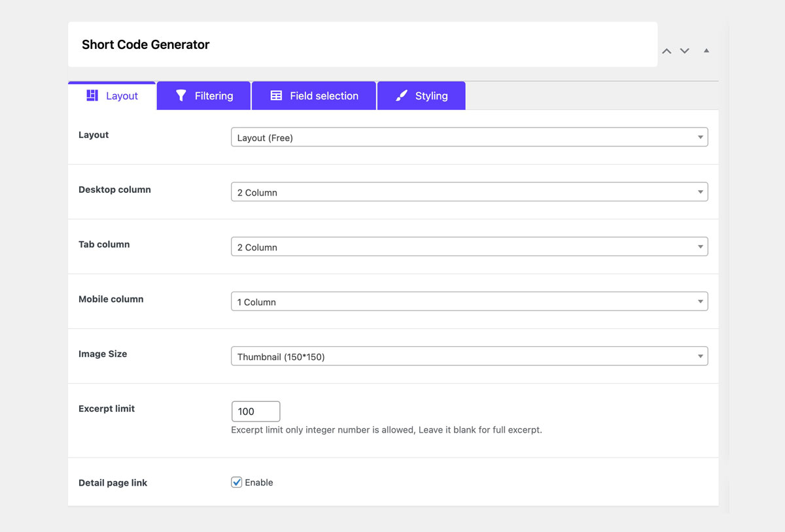Click into the Excerpt limit input field

pyautogui.click(x=256, y=411)
